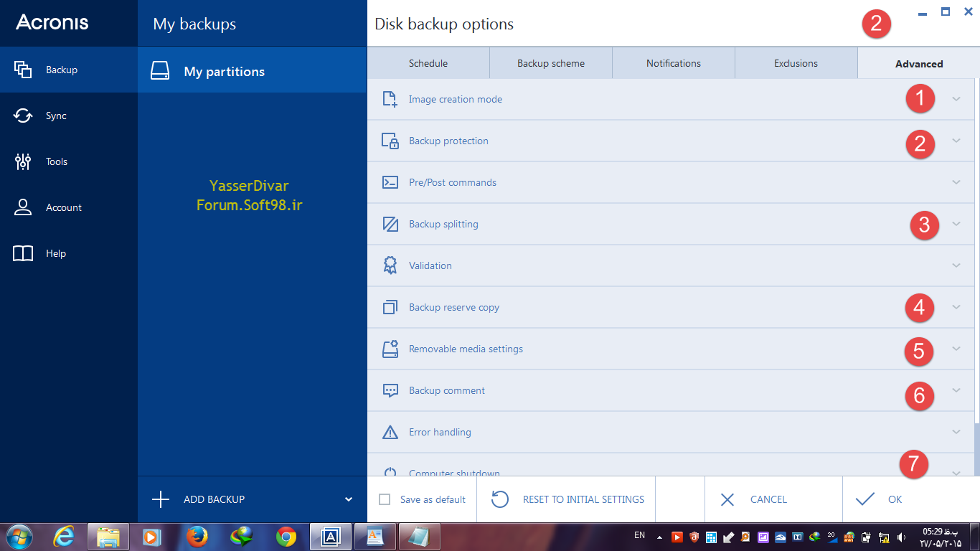The image size is (980, 551).
Task: Show hidden tray icons arrow
Action: pos(661,536)
